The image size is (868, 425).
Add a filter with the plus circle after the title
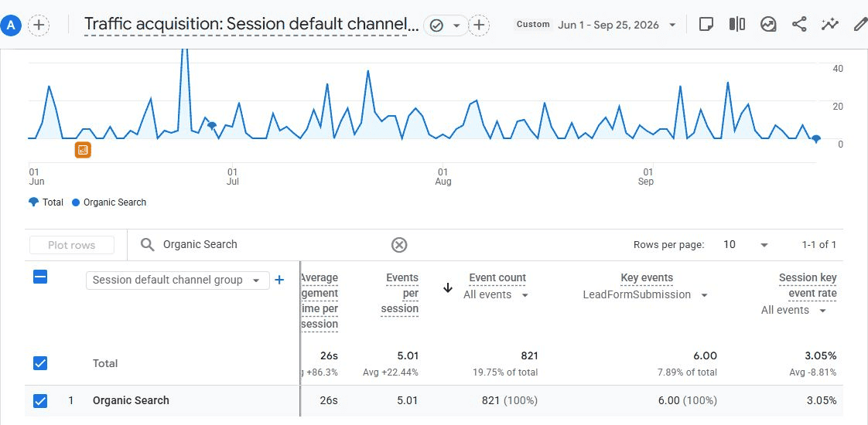[x=479, y=25]
